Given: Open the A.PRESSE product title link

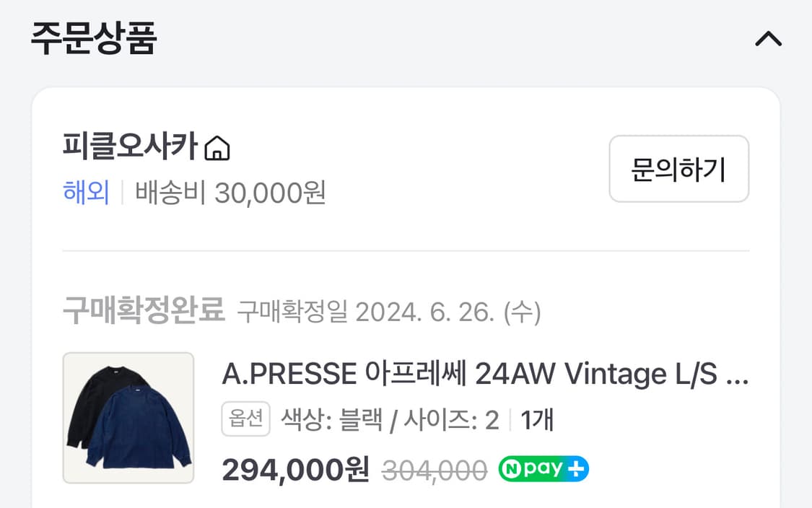Looking at the screenshot, I should [484, 374].
